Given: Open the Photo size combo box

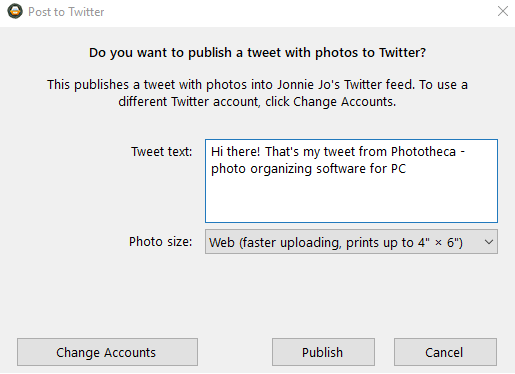Looking at the screenshot, I should click(x=351, y=242).
